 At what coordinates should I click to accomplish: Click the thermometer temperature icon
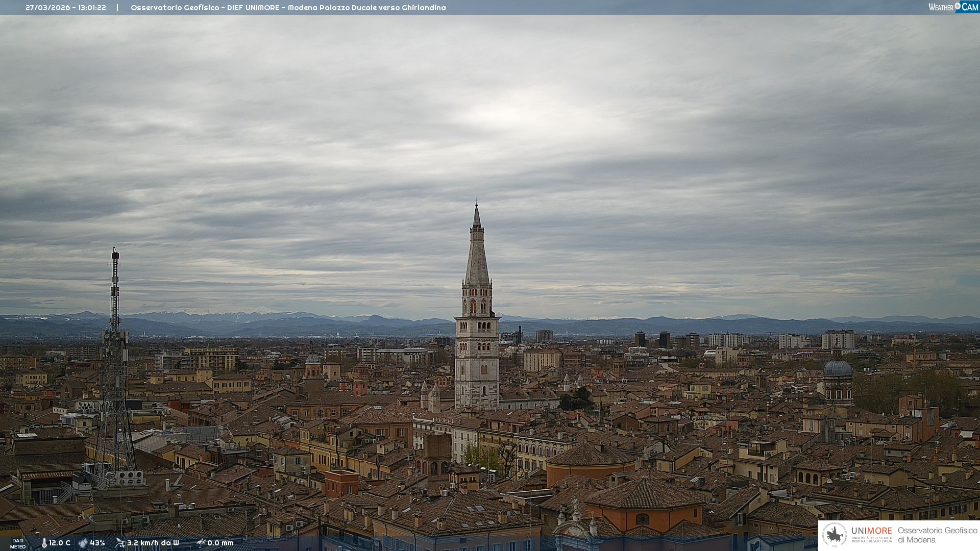[44, 543]
